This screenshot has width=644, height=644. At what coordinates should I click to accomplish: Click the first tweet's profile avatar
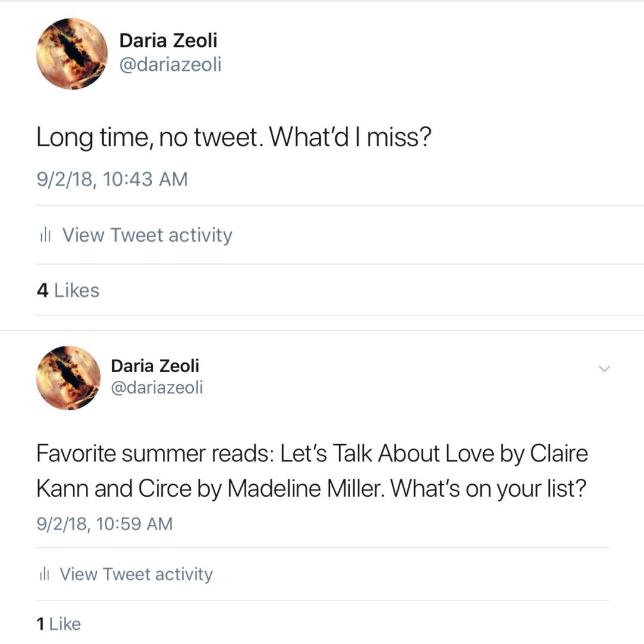click(72, 54)
